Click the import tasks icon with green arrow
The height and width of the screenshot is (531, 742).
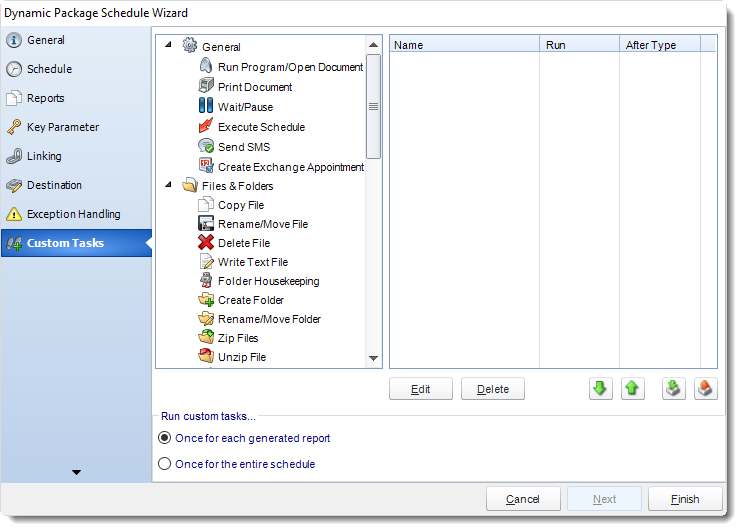pyautogui.click(x=673, y=389)
